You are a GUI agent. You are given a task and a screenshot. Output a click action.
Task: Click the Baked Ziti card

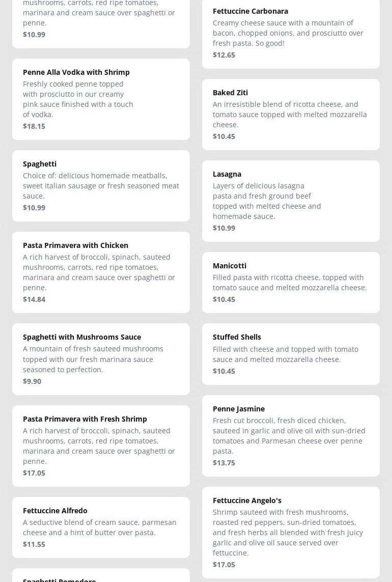230,93
